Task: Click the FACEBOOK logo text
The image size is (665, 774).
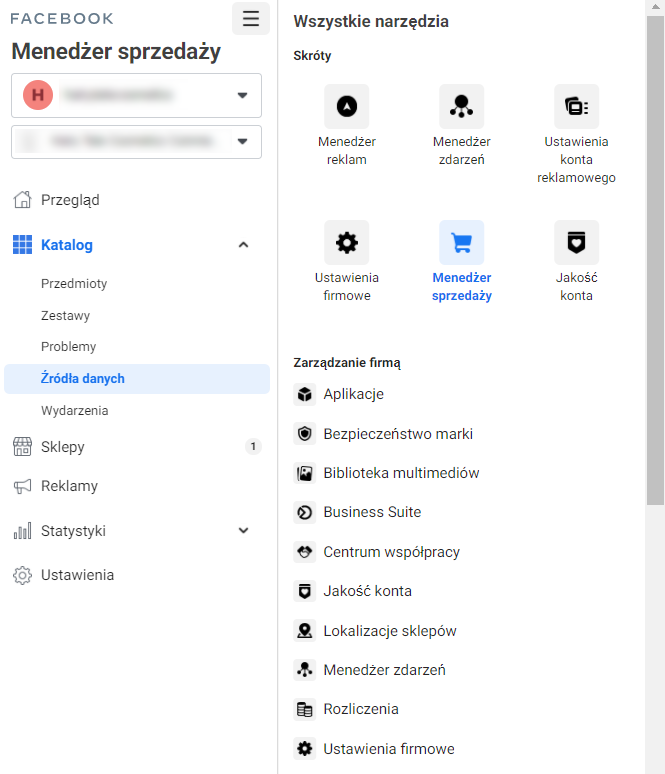Action: coord(62,19)
